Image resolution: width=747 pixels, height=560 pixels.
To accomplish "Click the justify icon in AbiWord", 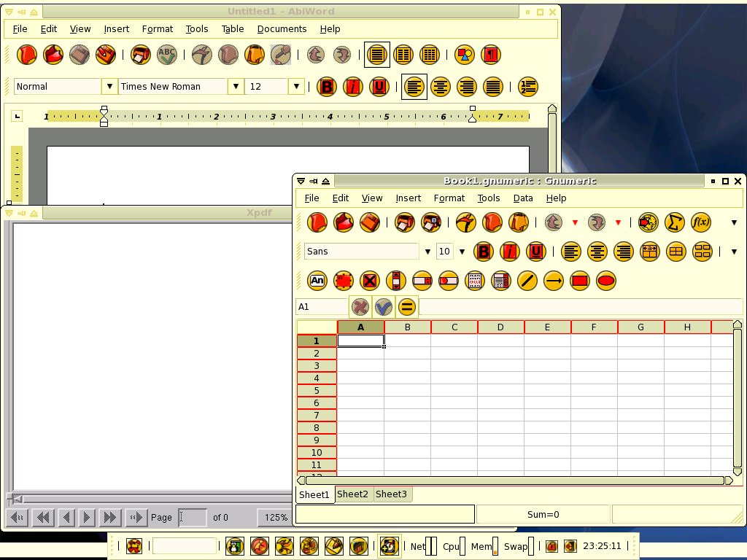I will click(x=492, y=87).
